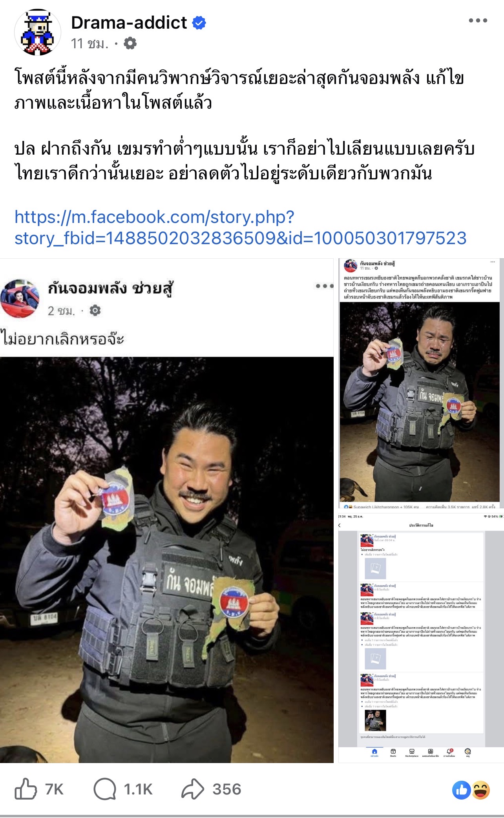The width and height of the screenshot is (504, 818).
Task: Open the Drama-addict profile picture
Action: (38, 32)
